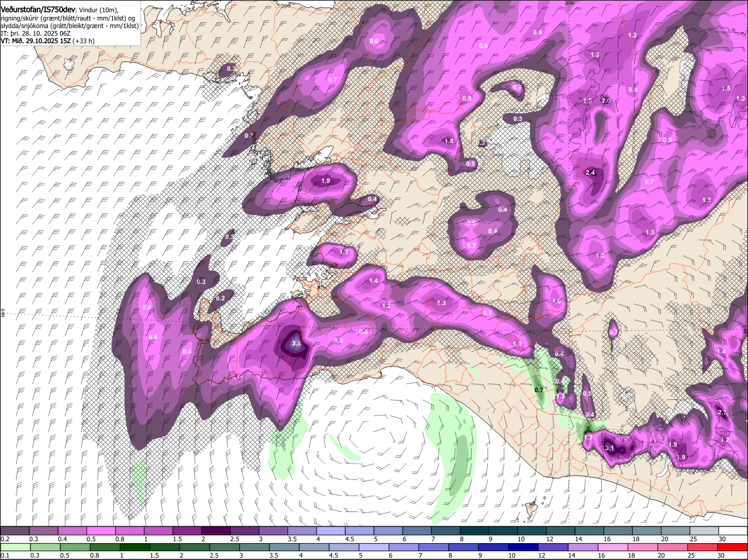Select top-row swatch between 2 and 2.5

pos(216,530)
